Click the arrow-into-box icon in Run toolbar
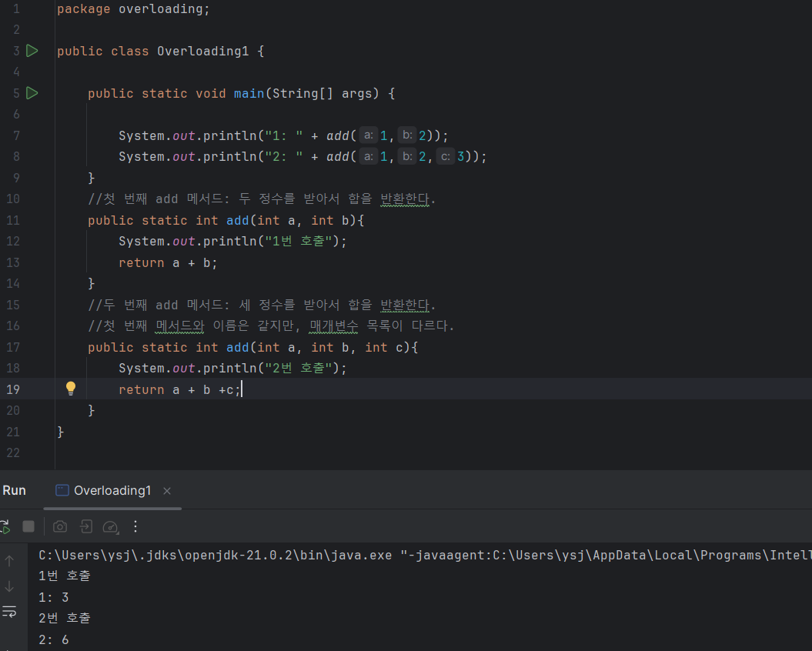 (x=86, y=526)
